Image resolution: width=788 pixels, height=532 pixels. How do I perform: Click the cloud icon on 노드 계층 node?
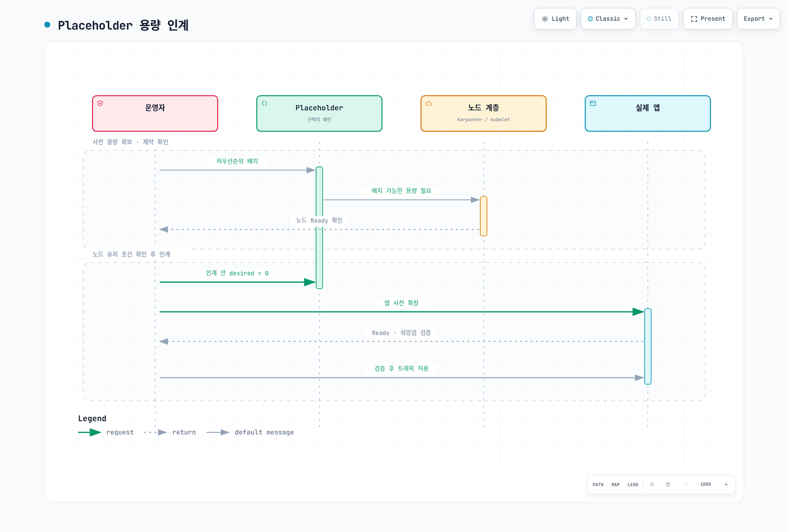(428, 103)
